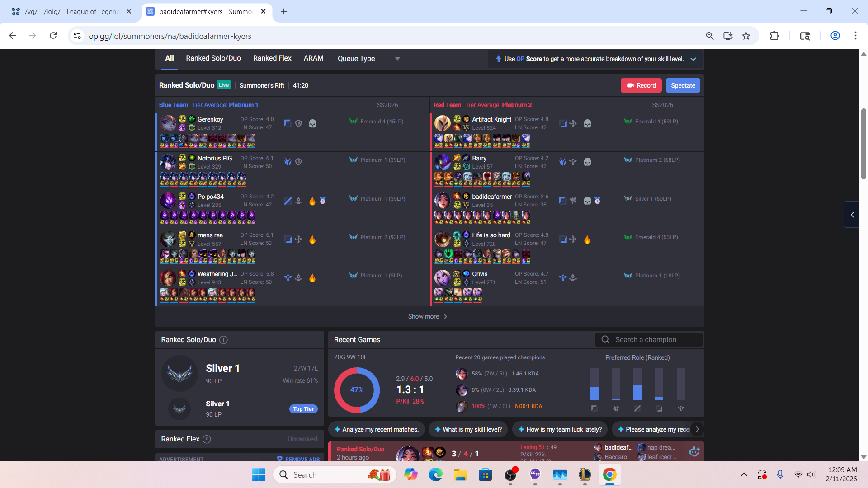Expand the OP Score banner chevron
The height and width of the screenshot is (488, 868).
point(693,59)
